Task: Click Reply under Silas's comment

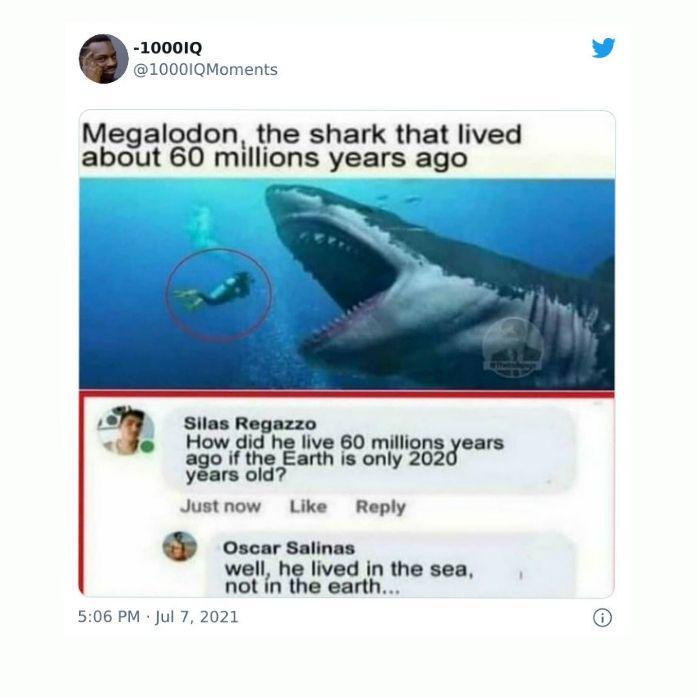Action: coord(381,507)
